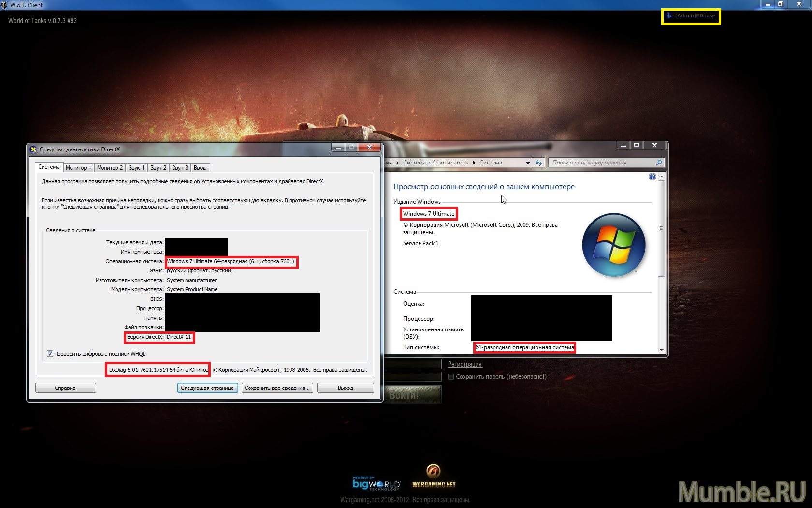Image resolution: width=812 pixels, height=508 pixels.
Task: Click the control panel search field
Action: [x=602, y=163]
